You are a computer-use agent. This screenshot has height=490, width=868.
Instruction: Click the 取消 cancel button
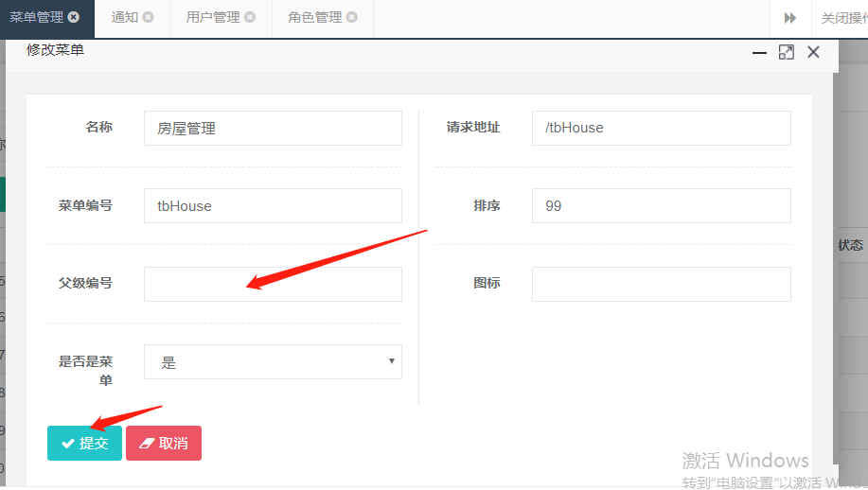tap(164, 443)
